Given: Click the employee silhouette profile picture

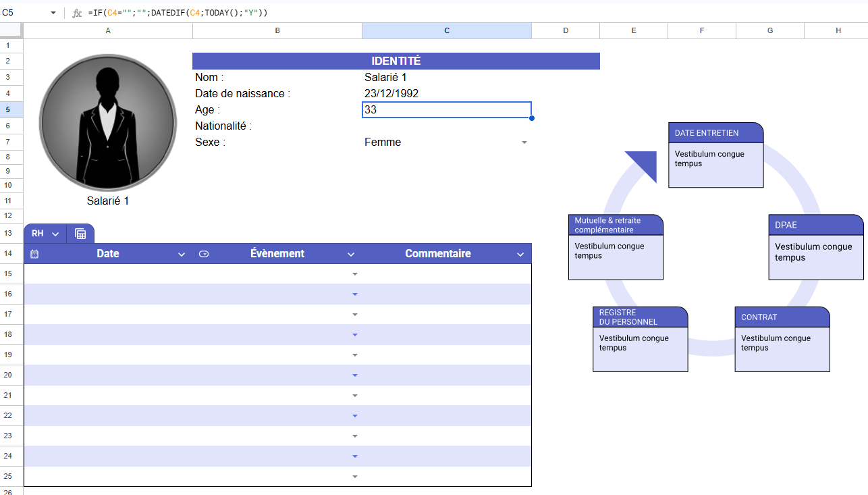Looking at the screenshot, I should point(108,122).
